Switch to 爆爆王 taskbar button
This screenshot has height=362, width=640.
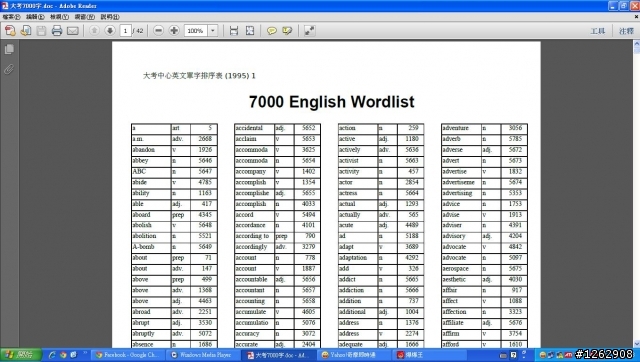(x=430, y=355)
